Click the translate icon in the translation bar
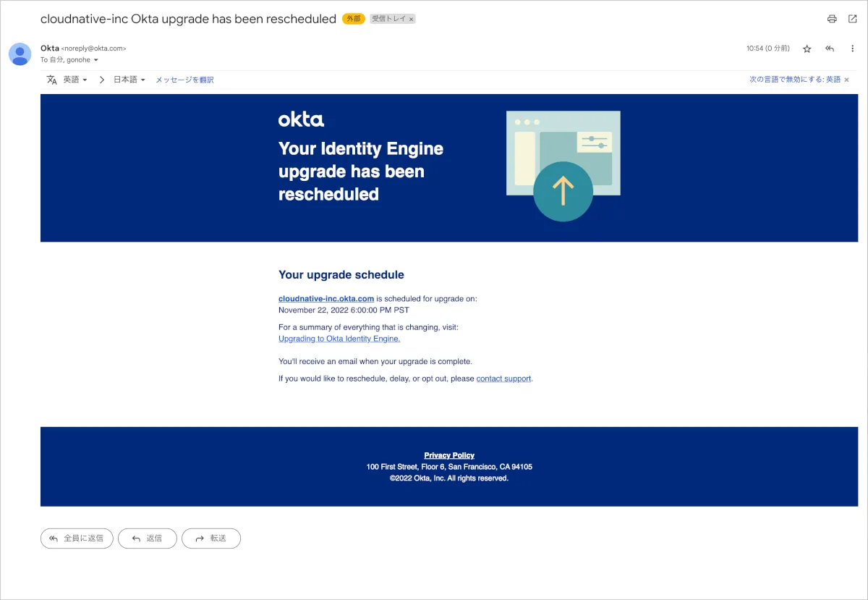This screenshot has height=600, width=868. 52,80
